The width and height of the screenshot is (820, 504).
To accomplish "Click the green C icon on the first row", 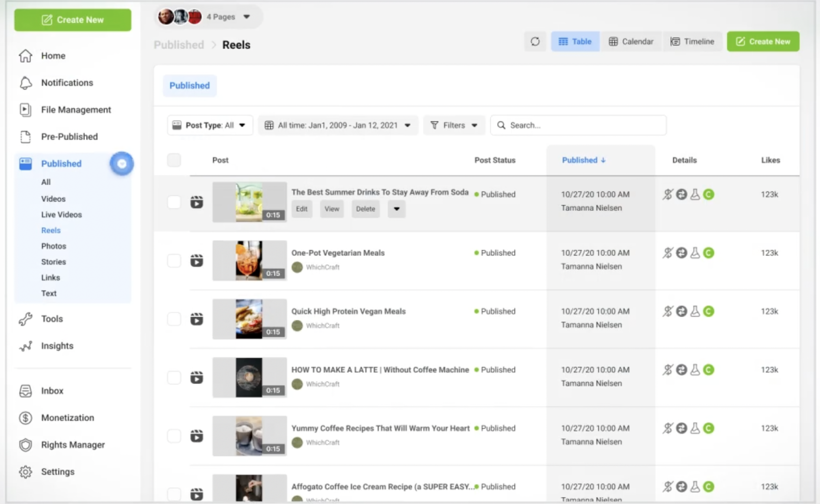I will pyautogui.click(x=709, y=194).
